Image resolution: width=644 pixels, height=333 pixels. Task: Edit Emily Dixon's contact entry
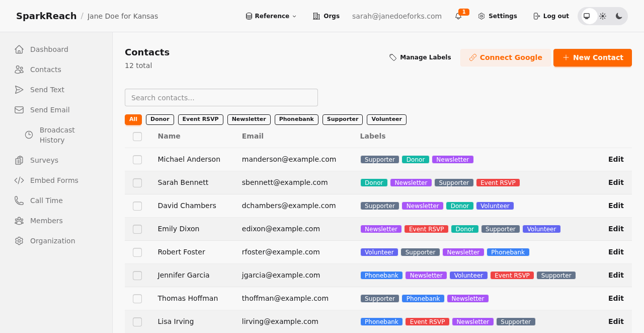pos(616,229)
